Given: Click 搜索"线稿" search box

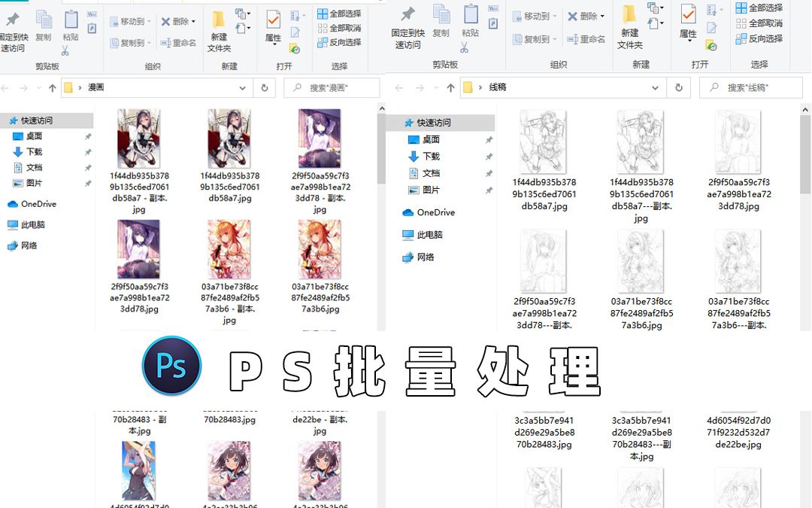Looking at the screenshot, I should point(751,87).
